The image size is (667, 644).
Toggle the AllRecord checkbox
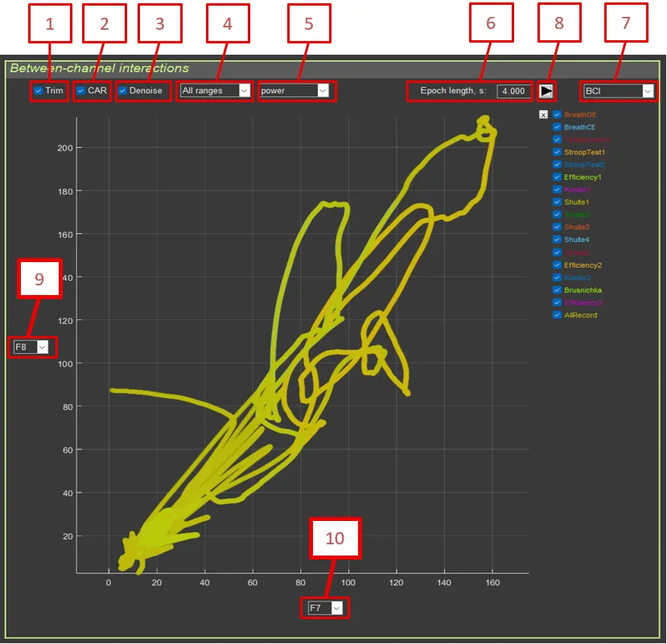(557, 315)
